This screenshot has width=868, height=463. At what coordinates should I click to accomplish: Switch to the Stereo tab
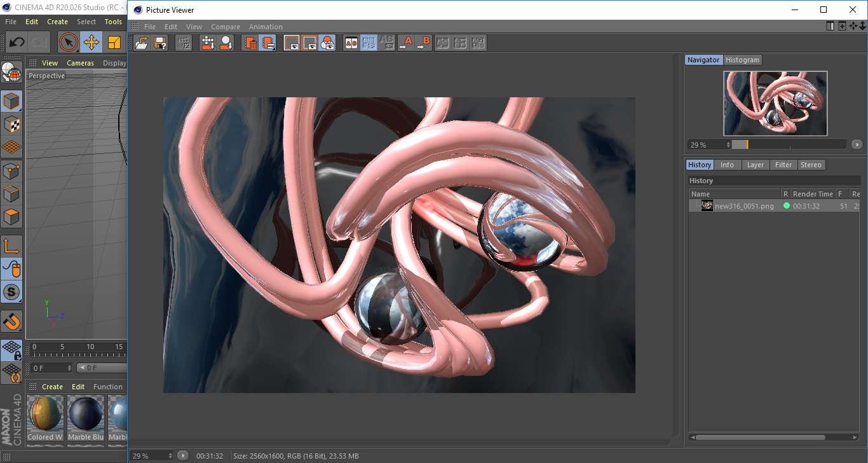click(x=811, y=165)
